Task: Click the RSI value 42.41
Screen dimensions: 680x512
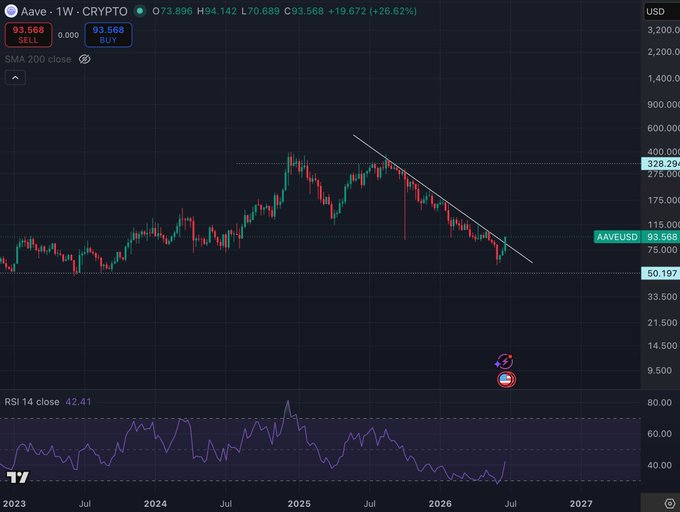Action: point(78,402)
